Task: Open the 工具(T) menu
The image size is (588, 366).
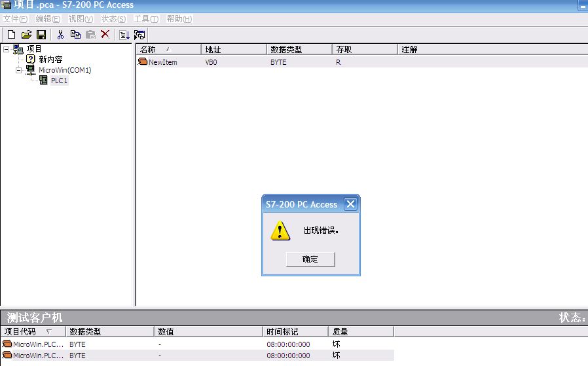Action: pyautogui.click(x=146, y=19)
